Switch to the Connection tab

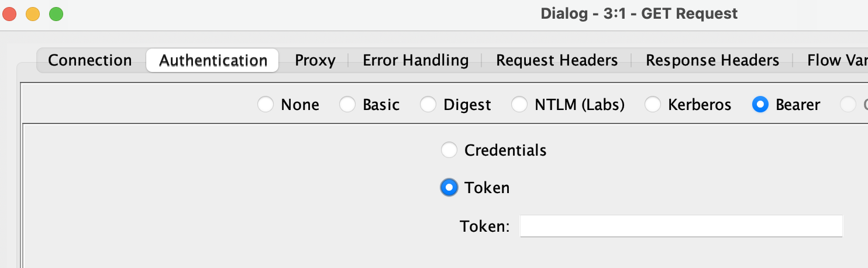[x=90, y=60]
